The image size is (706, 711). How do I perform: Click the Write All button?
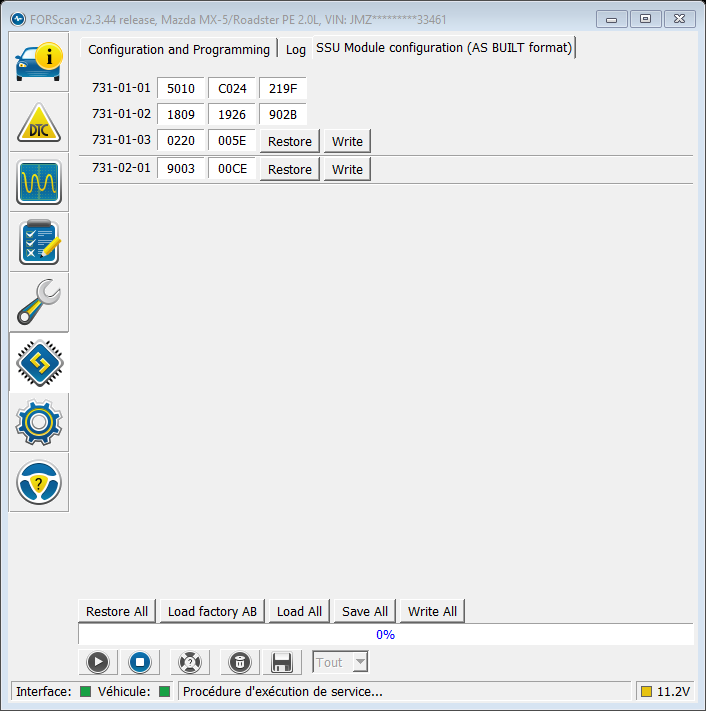(432, 611)
